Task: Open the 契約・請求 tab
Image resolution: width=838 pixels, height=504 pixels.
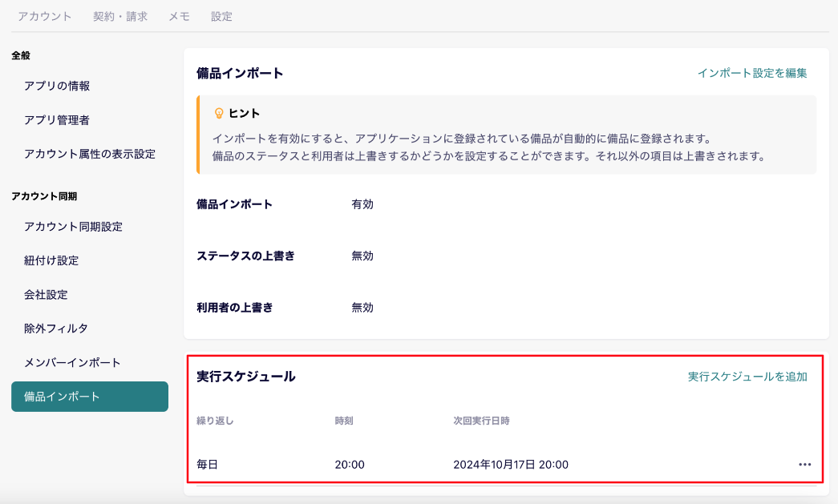Action: [x=120, y=16]
